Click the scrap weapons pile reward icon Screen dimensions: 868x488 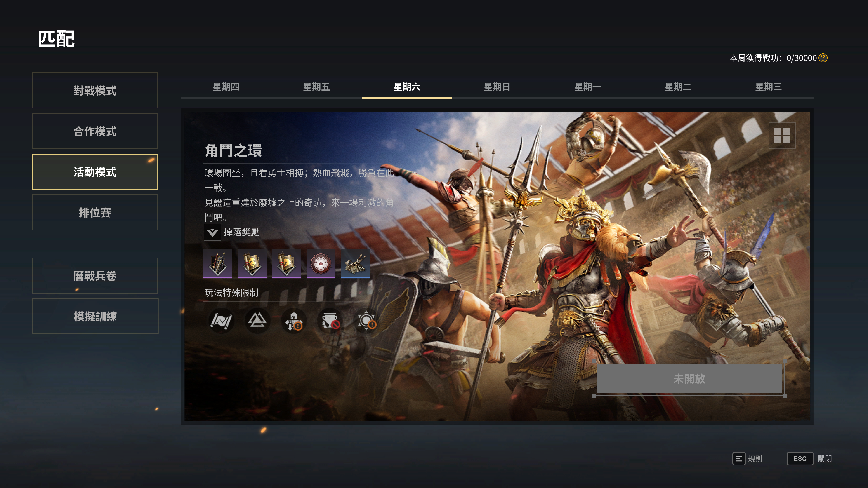pyautogui.click(x=355, y=264)
